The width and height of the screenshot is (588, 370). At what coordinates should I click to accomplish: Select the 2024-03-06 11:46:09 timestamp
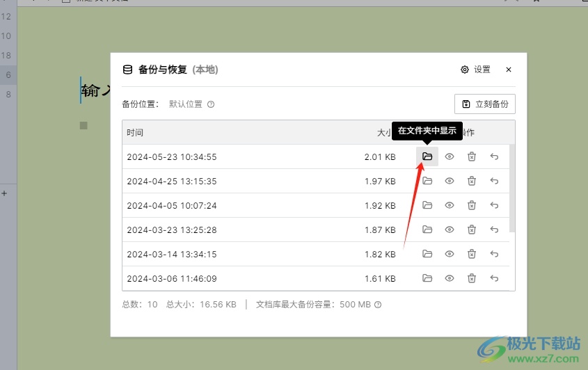tap(172, 278)
